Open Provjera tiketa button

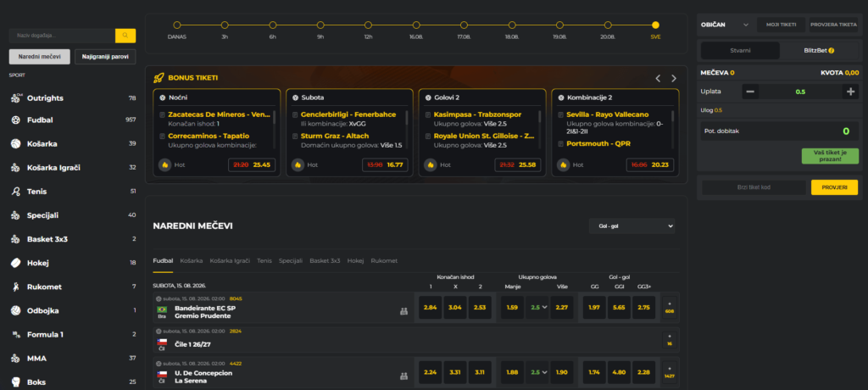point(834,25)
